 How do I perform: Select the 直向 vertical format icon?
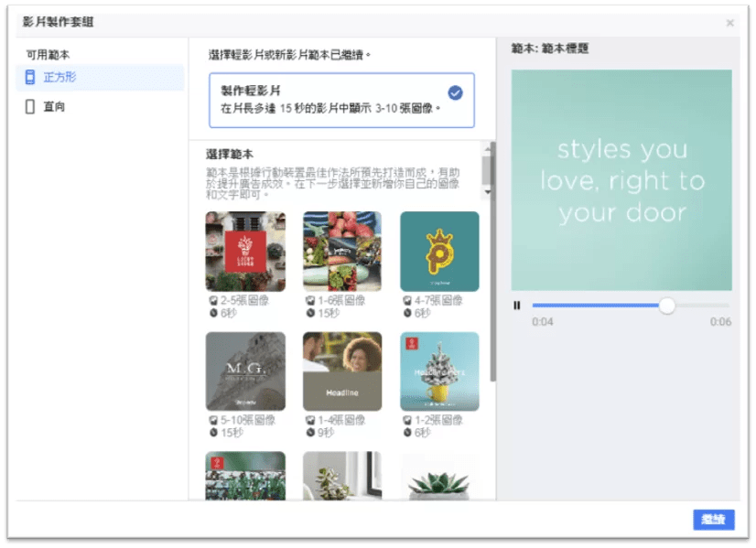coord(30,106)
